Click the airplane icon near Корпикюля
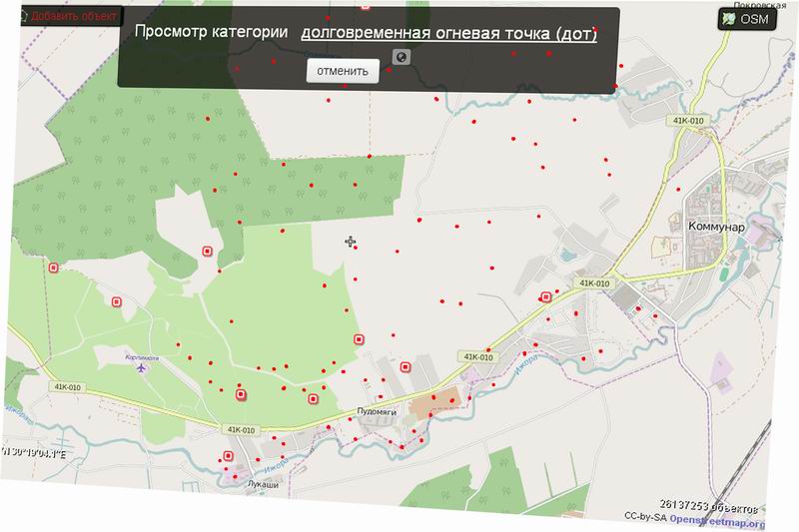 pos(142,369)
